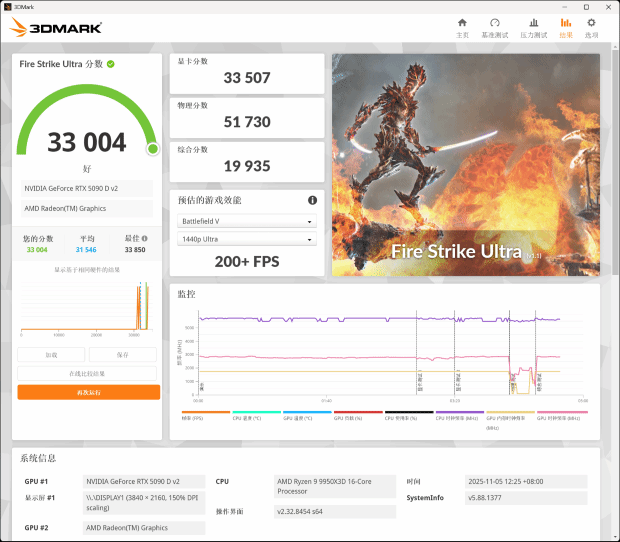The image size is (620, 542).
Task: Open the 压力测试 stress test section
Action: pyautogui.click(x=532, y=27)
